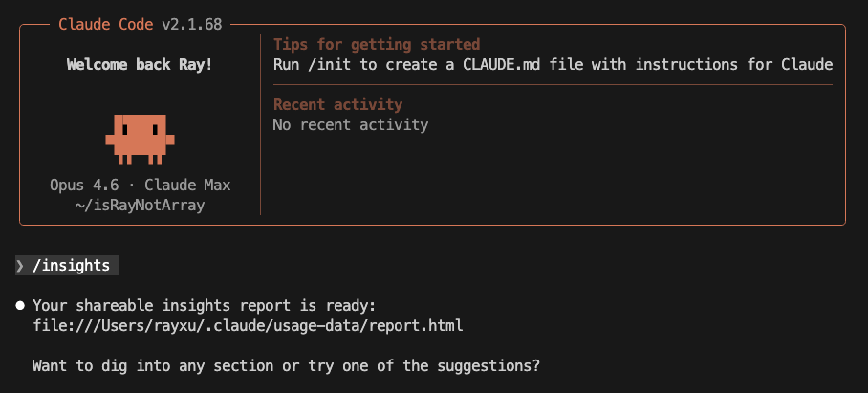This screenshot has width=868, height=393.
Task: Open the report.html file link
Action: [248, 326]
